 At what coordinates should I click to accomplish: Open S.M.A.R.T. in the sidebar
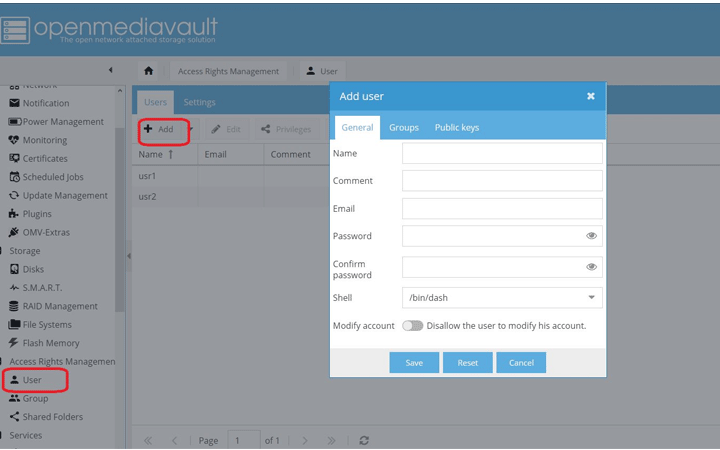point(35,287)
